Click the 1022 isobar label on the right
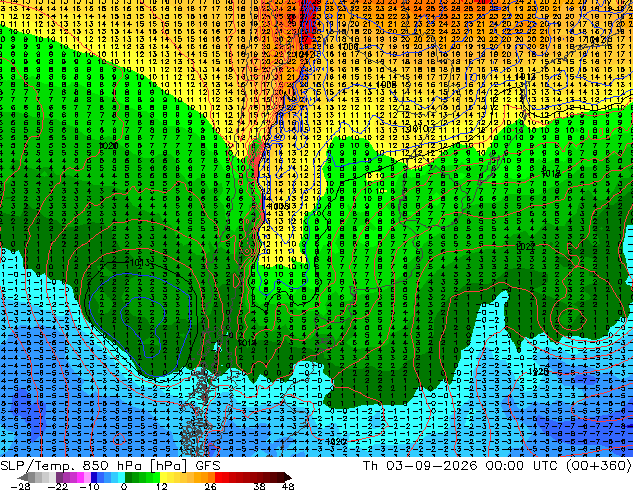Viewport: 634px width, 490px height. point(526,247)
